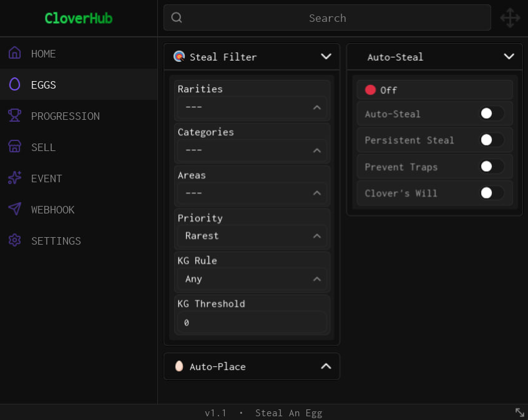Click the Webhook paper plane icon

click(14, 209)
